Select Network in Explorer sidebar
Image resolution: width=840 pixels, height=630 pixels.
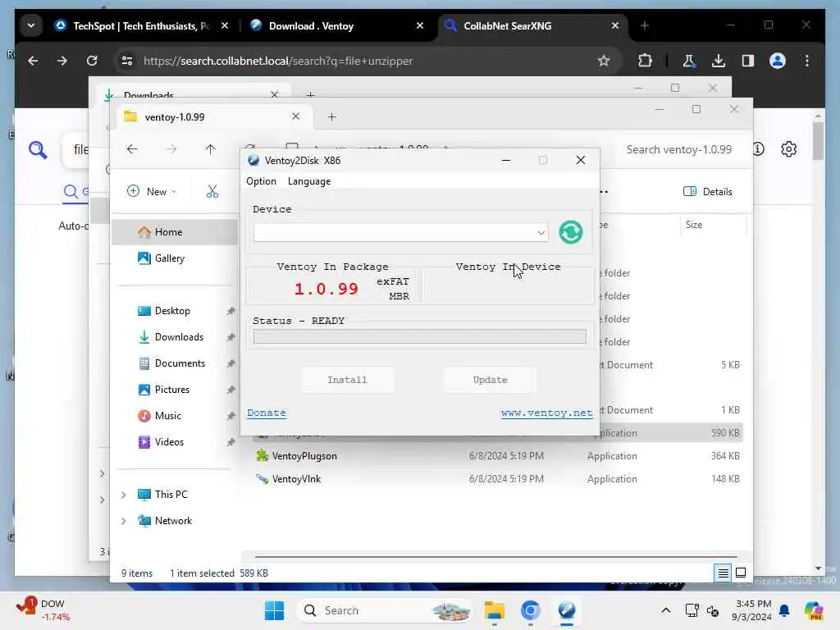173,521
